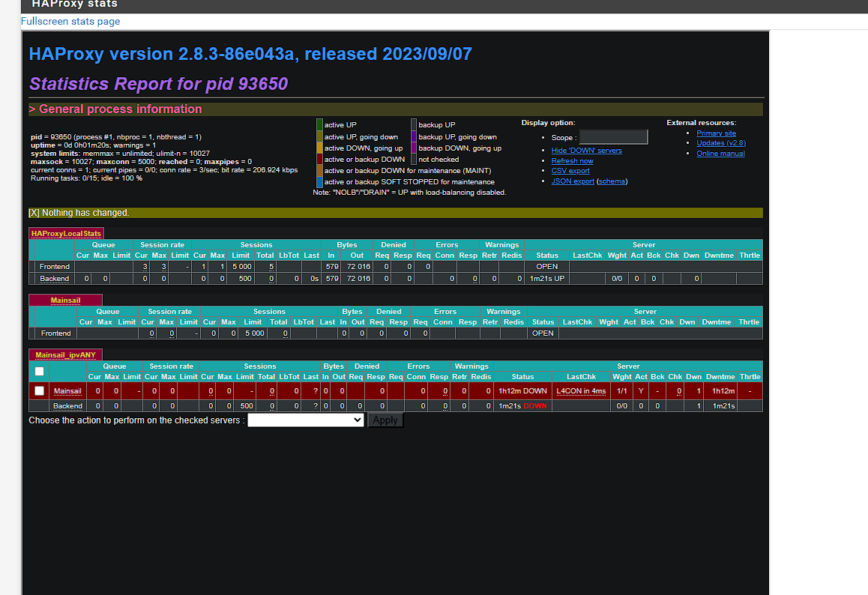This screenshot has width=868, height=595.
Task: Click the 1m21s UP status cell
Action: coord(547,279)
